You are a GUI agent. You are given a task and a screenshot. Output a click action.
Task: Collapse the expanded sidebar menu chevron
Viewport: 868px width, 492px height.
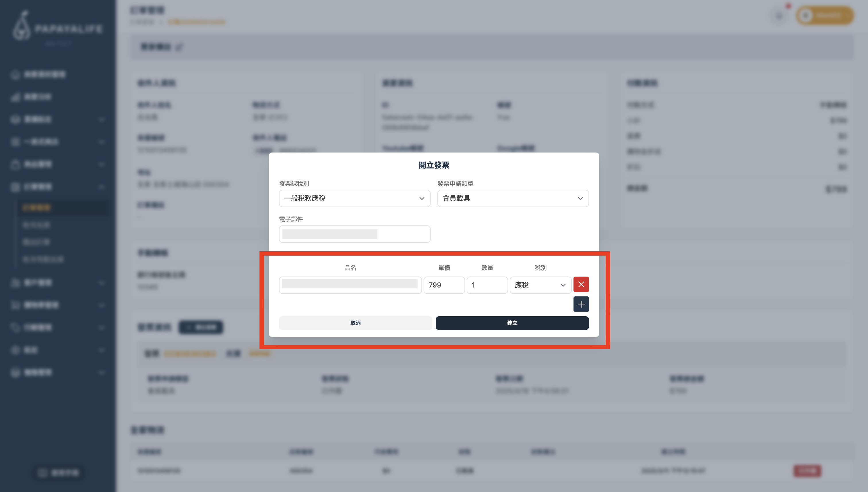101,187
